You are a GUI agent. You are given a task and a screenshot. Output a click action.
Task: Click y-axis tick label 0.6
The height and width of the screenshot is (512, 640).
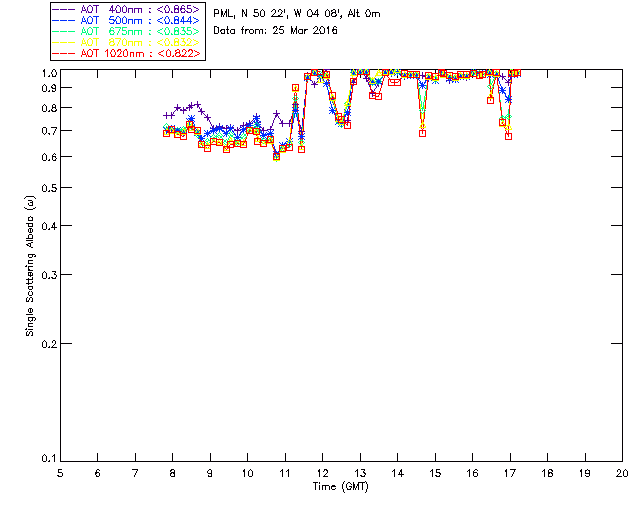coord(49,157)
